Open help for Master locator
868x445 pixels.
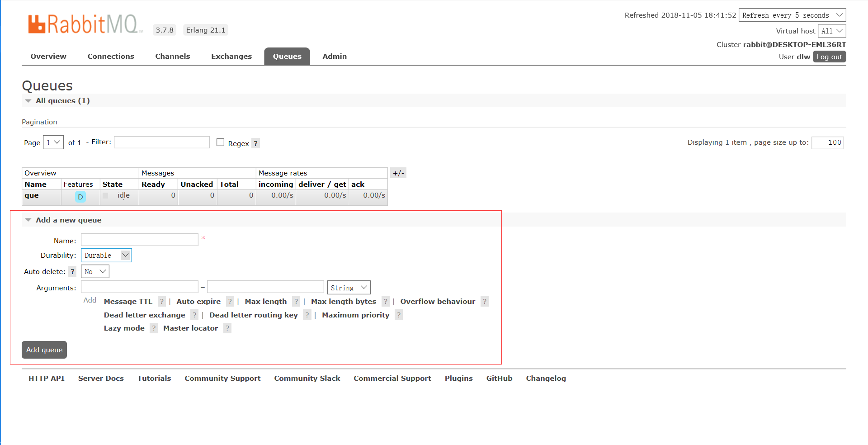click(x=227, y=328)
